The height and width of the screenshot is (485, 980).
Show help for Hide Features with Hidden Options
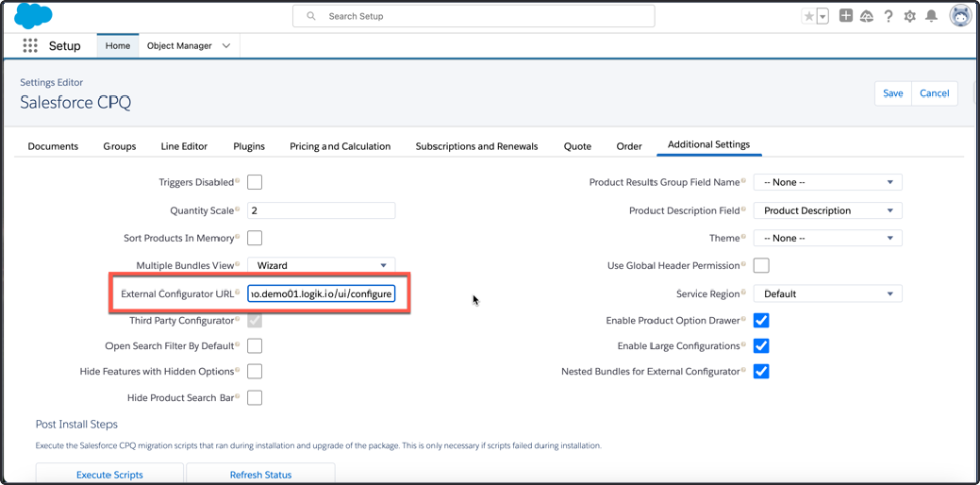click(238, 371)
